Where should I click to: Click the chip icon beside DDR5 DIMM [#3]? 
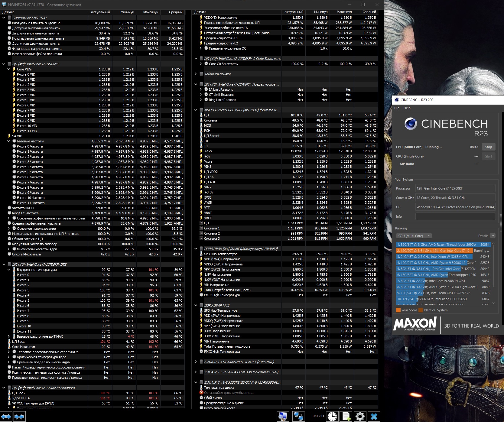click(x=201, y=305)
